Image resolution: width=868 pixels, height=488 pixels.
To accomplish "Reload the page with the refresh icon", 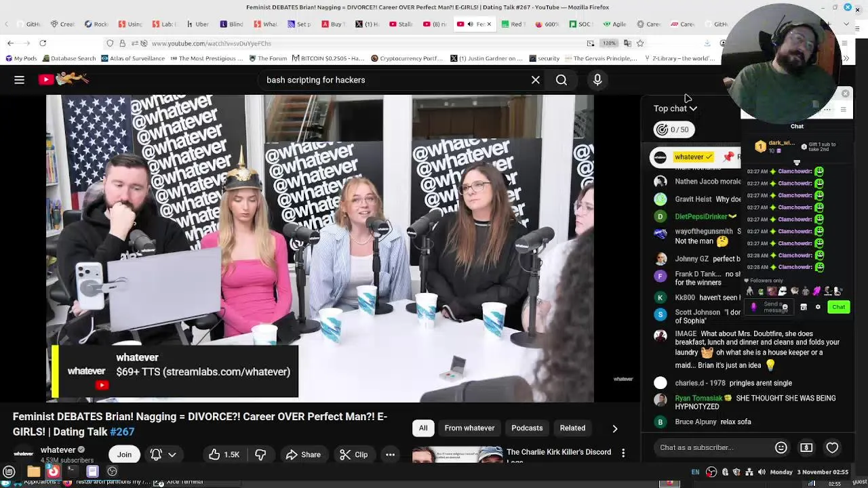I will pos(42,43).
